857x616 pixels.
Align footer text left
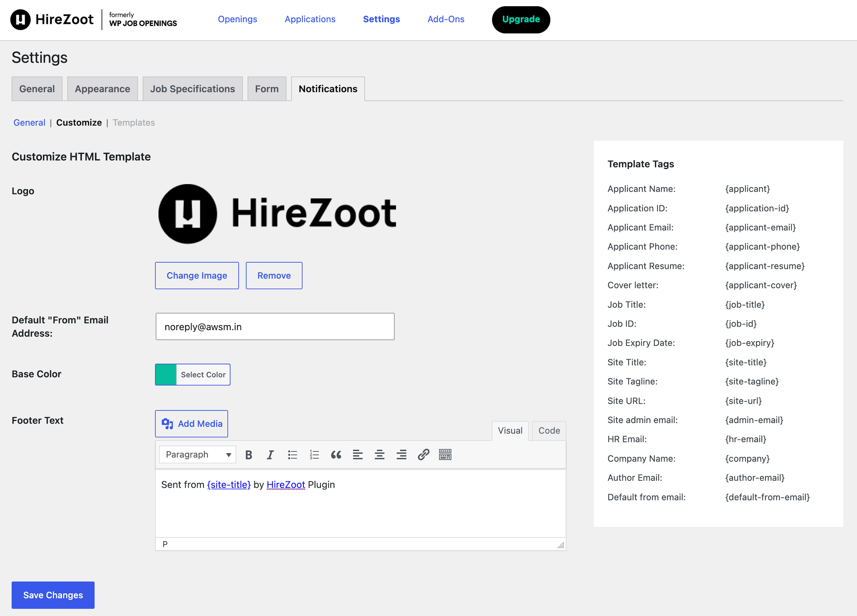pyautogui.click(x=358, y=455)
